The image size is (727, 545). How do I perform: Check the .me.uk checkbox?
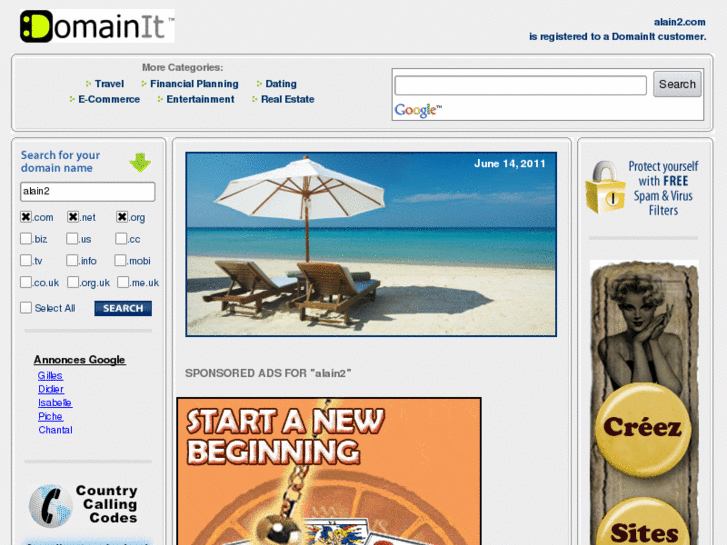click(123, 282)
